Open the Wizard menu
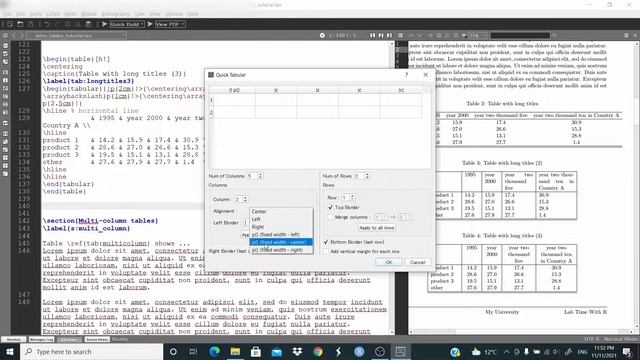This screenshot has height=360, width=640. (89, 14)
